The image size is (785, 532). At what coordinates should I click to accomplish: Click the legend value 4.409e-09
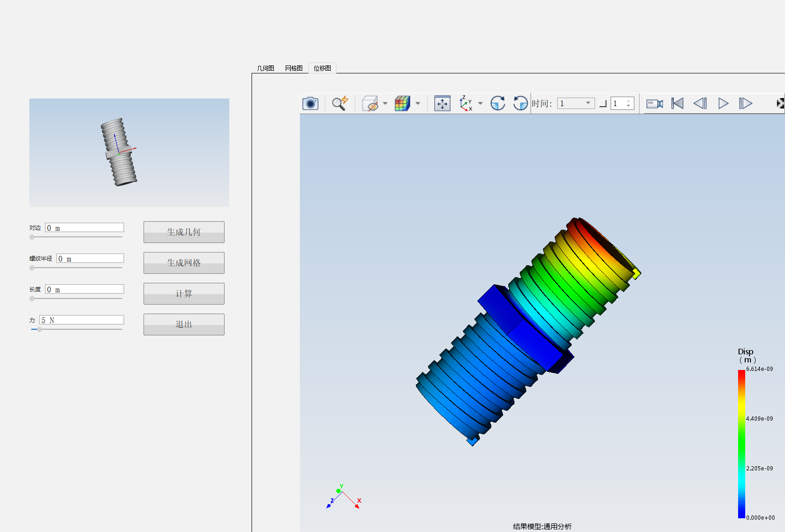click(x=759, y=419)
